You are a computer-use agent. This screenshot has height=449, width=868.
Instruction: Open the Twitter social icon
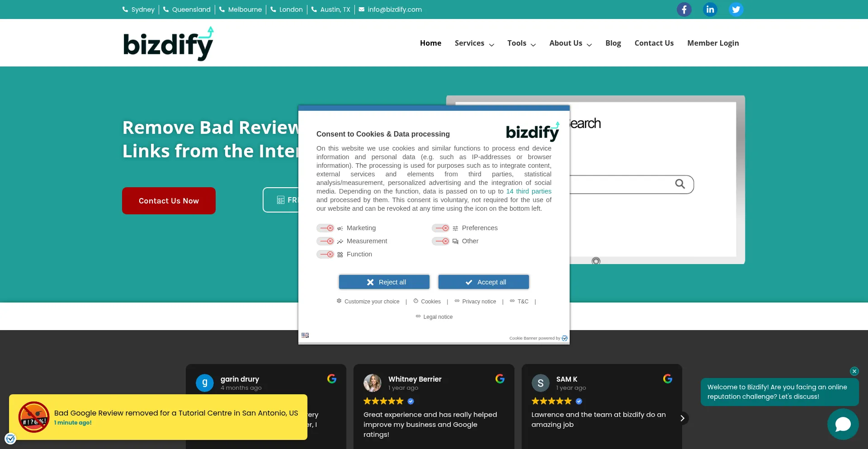[736, 9]
